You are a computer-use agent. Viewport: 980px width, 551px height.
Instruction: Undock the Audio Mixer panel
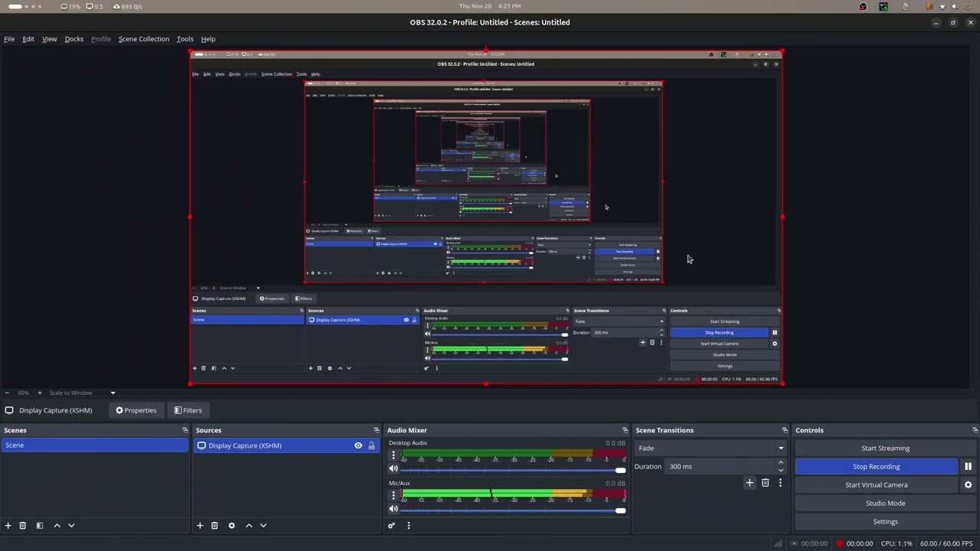pyautogui.click(x=625, y=430)
